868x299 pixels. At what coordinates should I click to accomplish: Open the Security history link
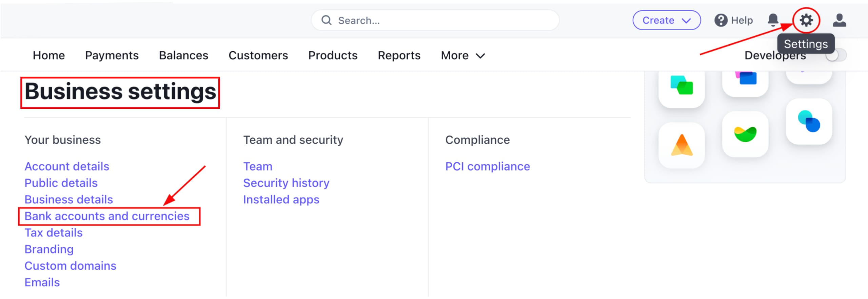tap(286, 183)
